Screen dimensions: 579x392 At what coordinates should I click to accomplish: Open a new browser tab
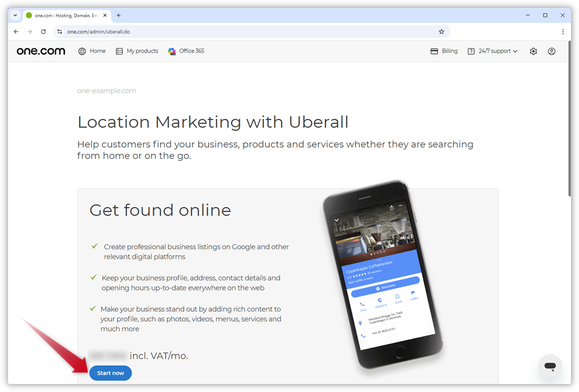(x=118, y=15)
